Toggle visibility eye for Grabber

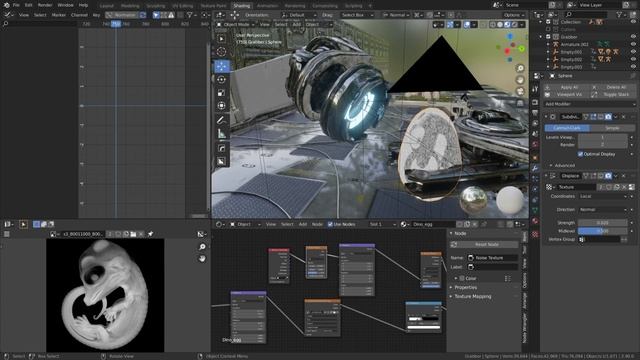coord(633,37)
